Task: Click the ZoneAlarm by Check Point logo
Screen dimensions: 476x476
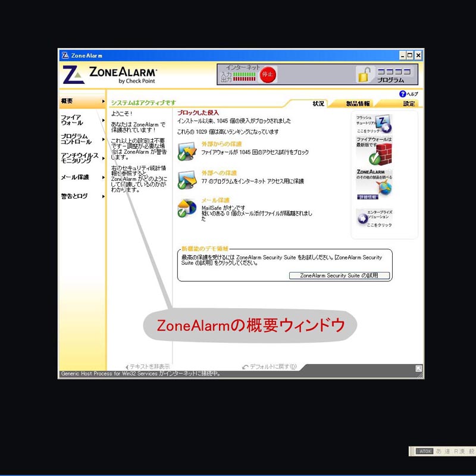Action: coord(109,75)
